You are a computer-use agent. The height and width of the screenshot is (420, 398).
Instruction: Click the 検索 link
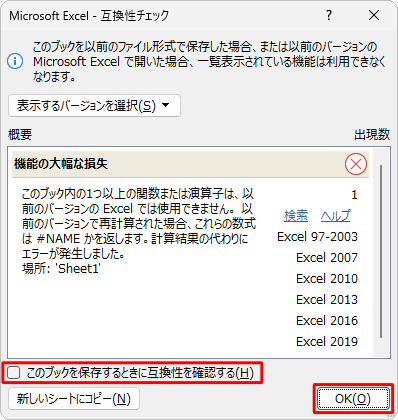pyautogui.click(x=296, y=216)
